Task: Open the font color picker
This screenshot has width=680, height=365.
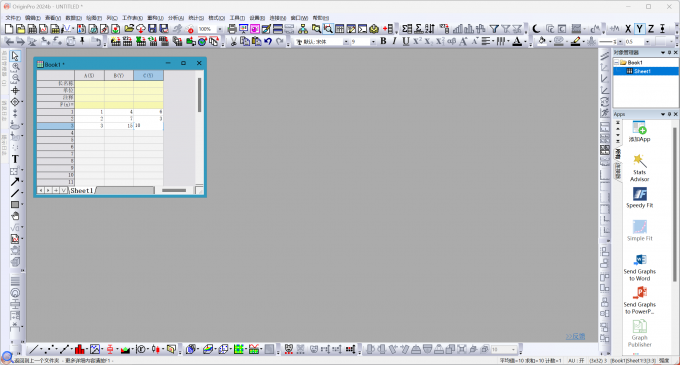Action: pos(517,42)
